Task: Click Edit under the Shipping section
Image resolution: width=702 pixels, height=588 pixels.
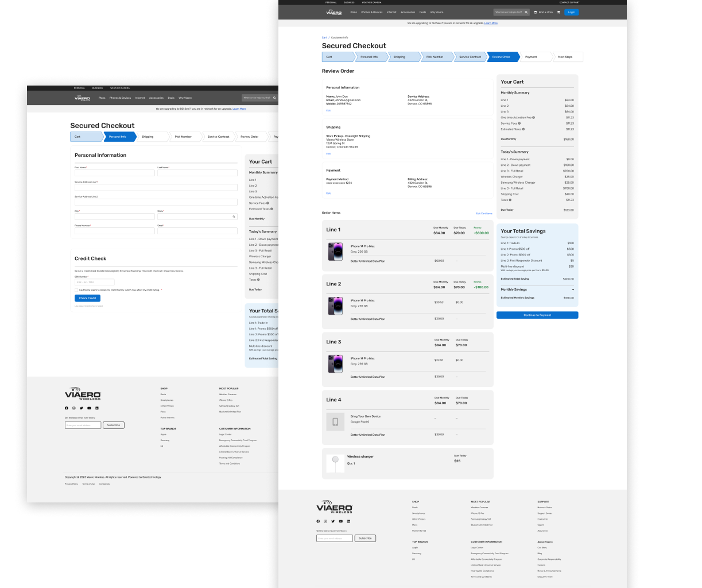Action: (328, 154)
